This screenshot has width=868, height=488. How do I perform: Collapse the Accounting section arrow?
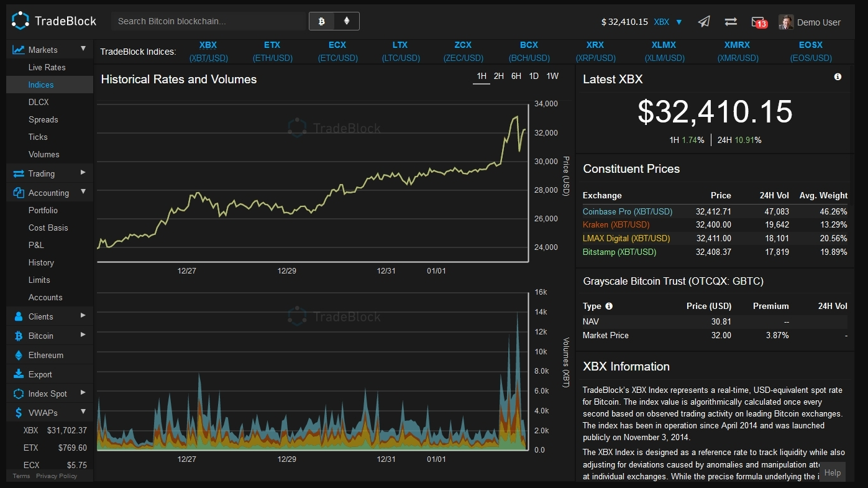(x=83, y=192)
